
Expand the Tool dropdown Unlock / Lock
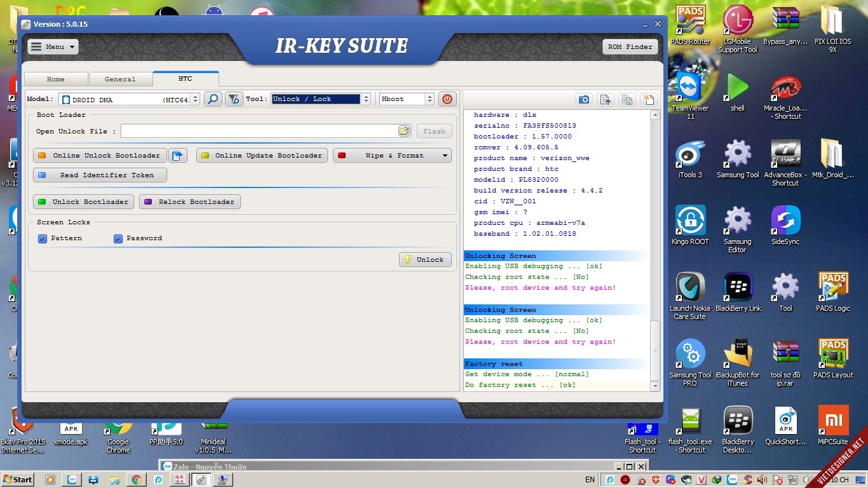(321, 99)
